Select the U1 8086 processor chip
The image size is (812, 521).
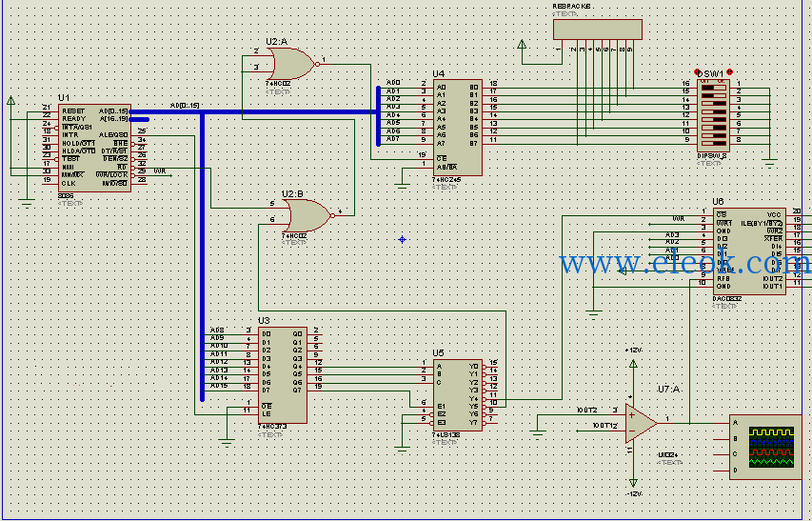point(94,149)
